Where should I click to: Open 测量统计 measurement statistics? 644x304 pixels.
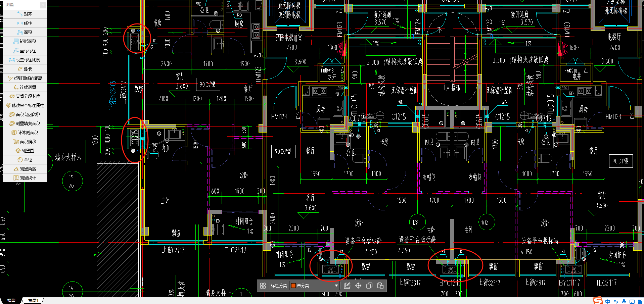pos(25,178)
